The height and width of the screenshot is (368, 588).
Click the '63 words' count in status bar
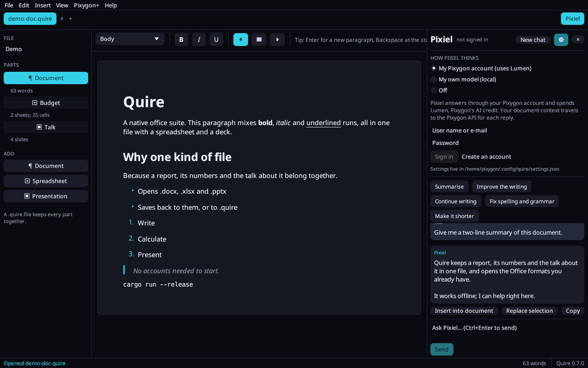534,363
